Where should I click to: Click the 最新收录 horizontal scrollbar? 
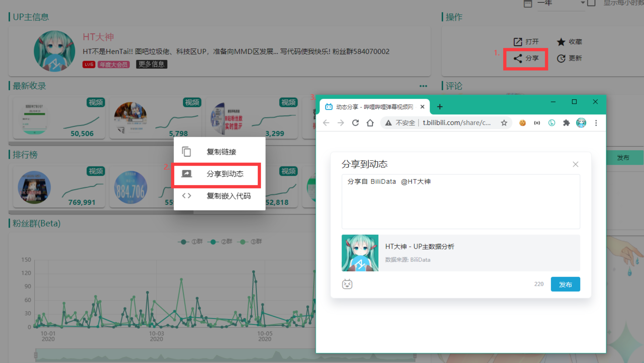coord(91,144)
